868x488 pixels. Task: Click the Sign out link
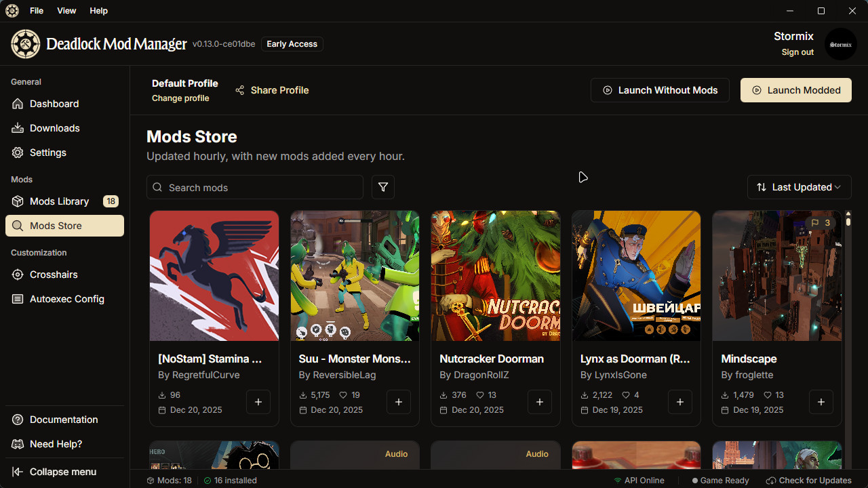click(797, 52)
